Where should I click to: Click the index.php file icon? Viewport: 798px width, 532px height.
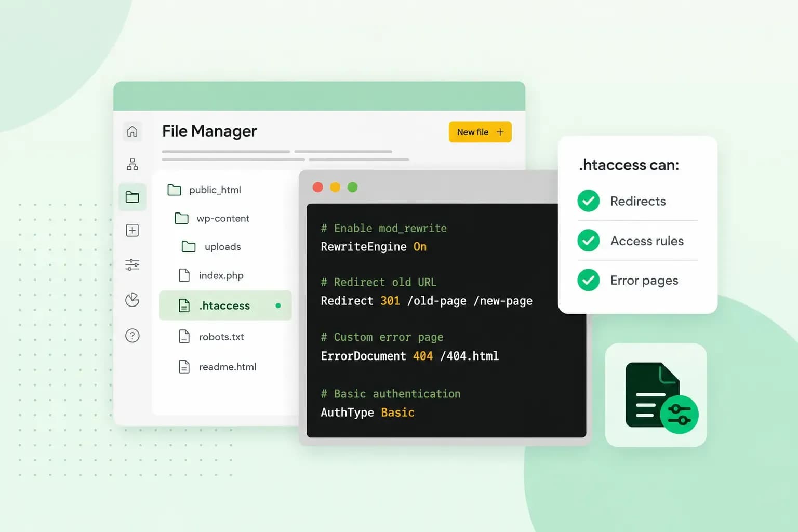pyautogui.click(x=184, y=275)
